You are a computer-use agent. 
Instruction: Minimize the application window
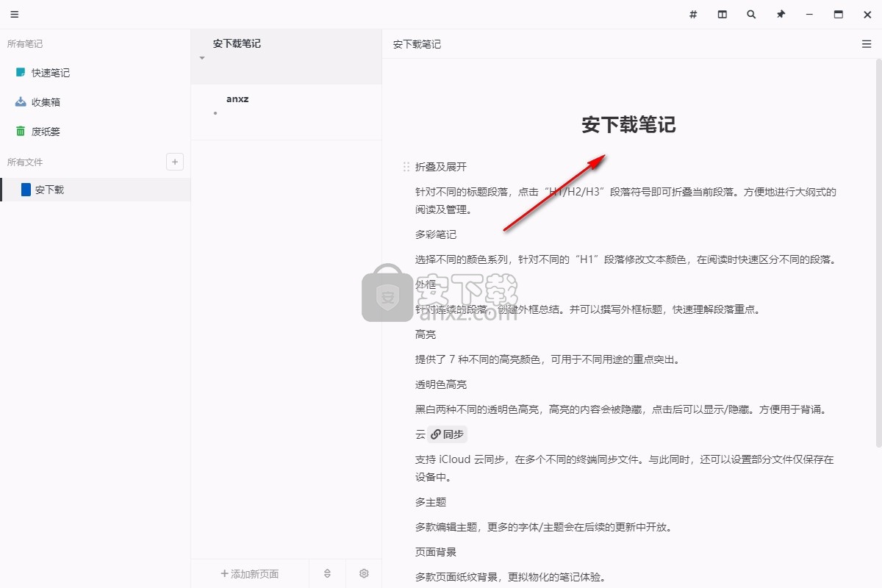coord(809,15)
